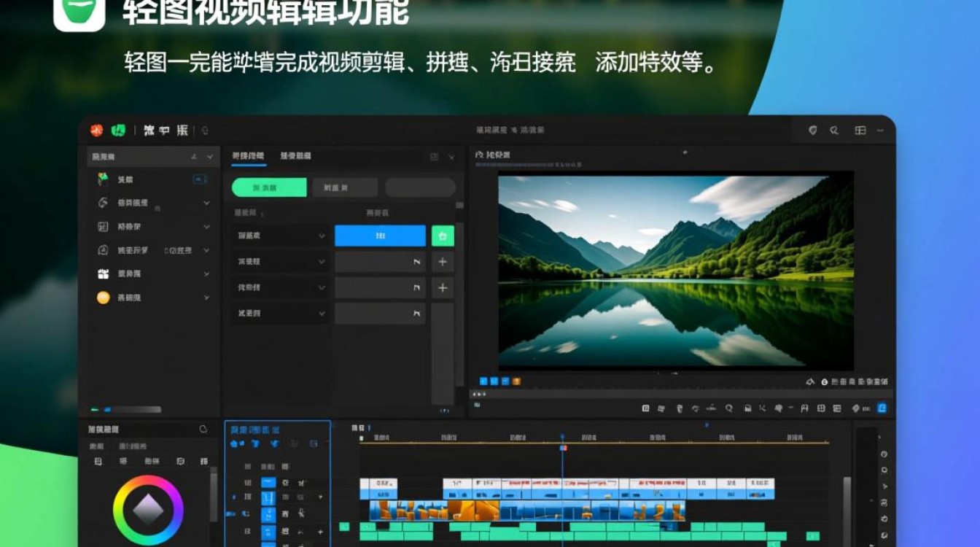
Task: Click the mountain lake preview image
Action: (676, 270)
